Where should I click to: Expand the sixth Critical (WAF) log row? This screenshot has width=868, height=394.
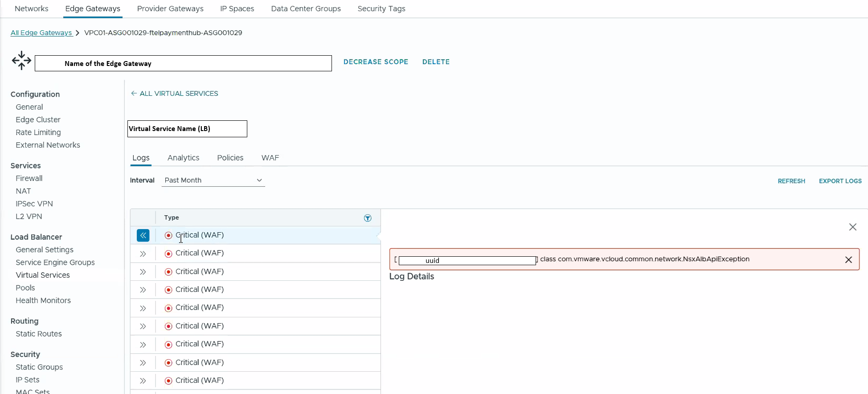coord(143,326)
